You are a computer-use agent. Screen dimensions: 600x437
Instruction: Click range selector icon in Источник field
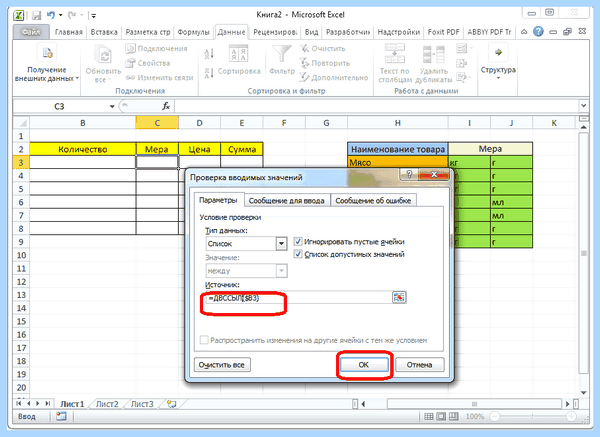click(399, 297)
